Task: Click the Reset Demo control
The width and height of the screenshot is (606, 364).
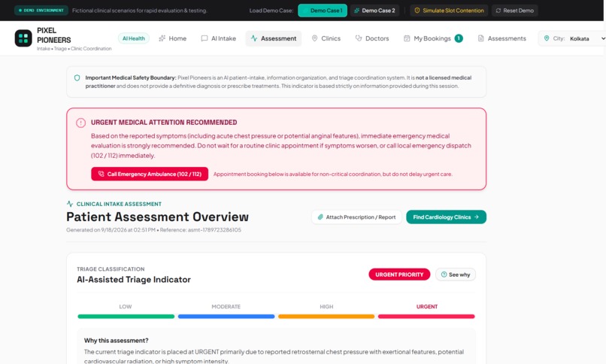Action: (514, 11)
